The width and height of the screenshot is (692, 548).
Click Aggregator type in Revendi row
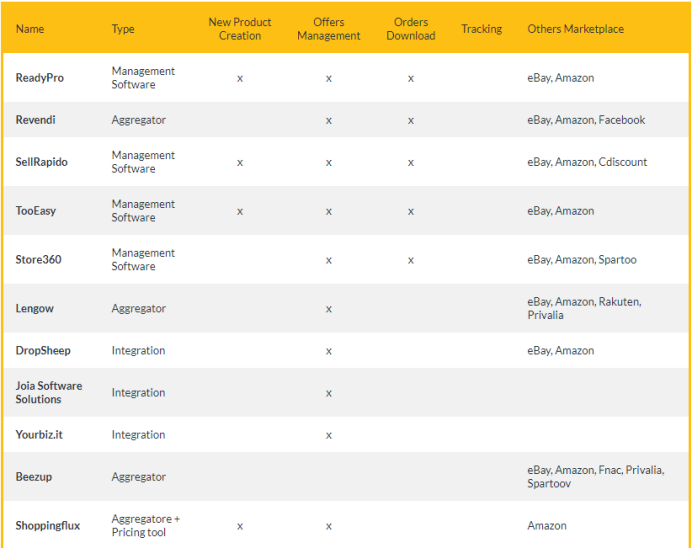[x=139, y=120]
